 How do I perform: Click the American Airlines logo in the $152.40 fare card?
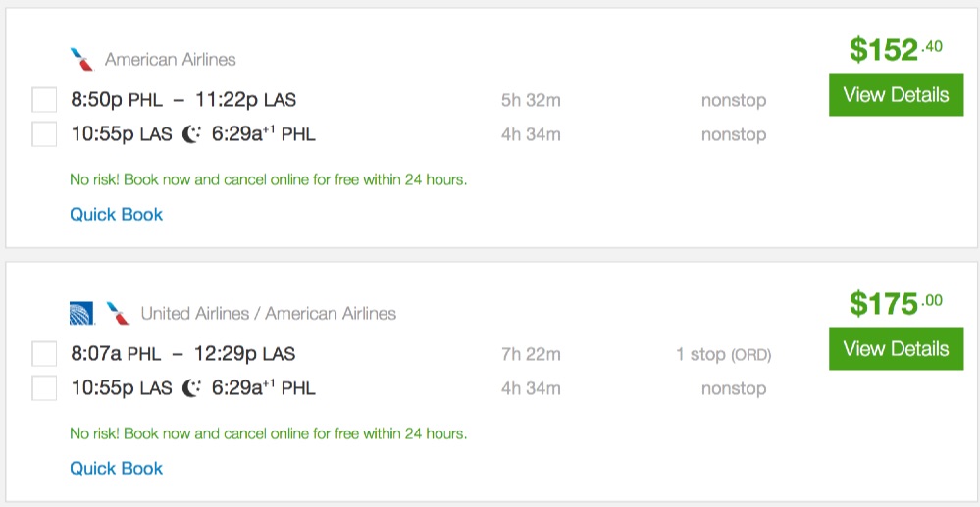[x=82, y=60]
